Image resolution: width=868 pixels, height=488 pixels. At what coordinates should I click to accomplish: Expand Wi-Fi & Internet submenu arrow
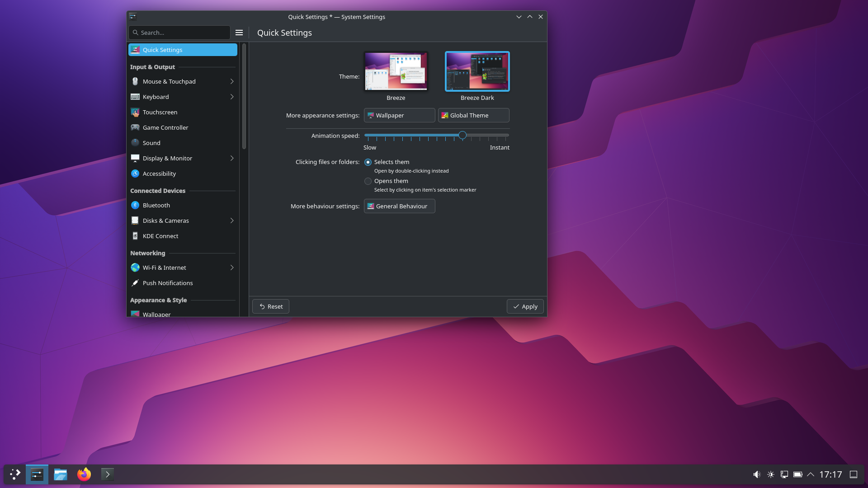click(x=232, y=267)
